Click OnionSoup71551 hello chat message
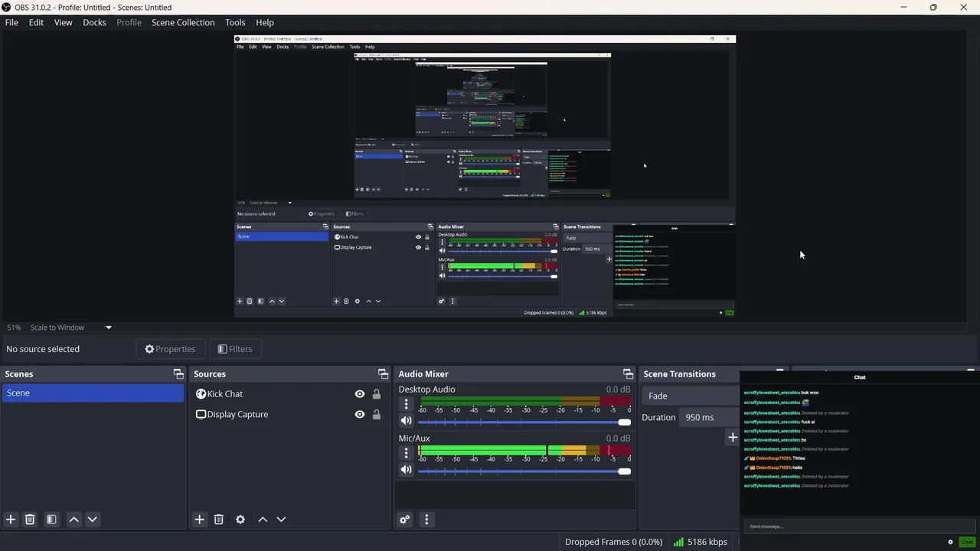 click(773, 468)
